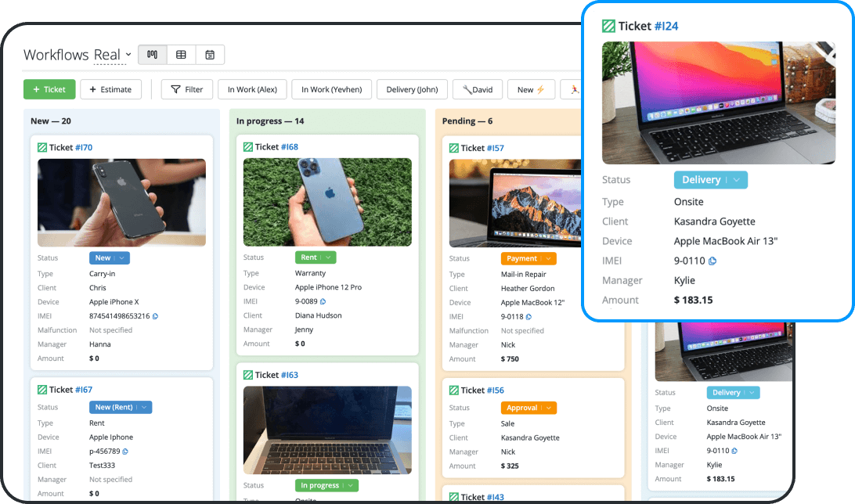Click the Estimate button
This screenshot has width=855, height=504.
coord(110,88)
